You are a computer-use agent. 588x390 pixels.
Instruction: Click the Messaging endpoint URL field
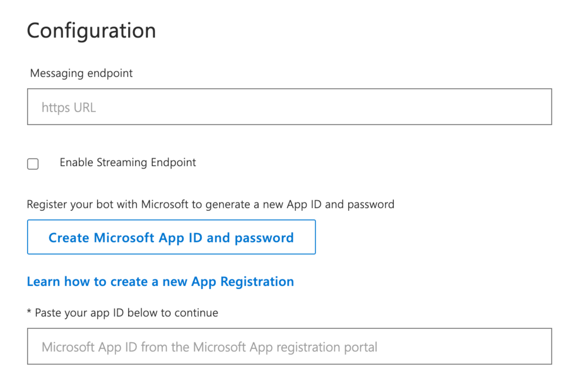pos(289,107)
